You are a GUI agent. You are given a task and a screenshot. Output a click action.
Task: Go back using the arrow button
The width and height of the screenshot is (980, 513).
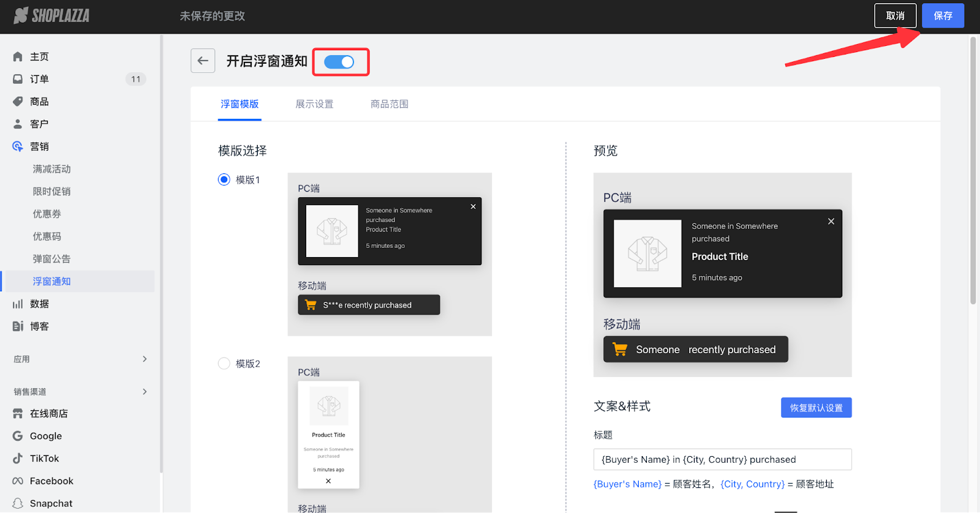[203, 61]
